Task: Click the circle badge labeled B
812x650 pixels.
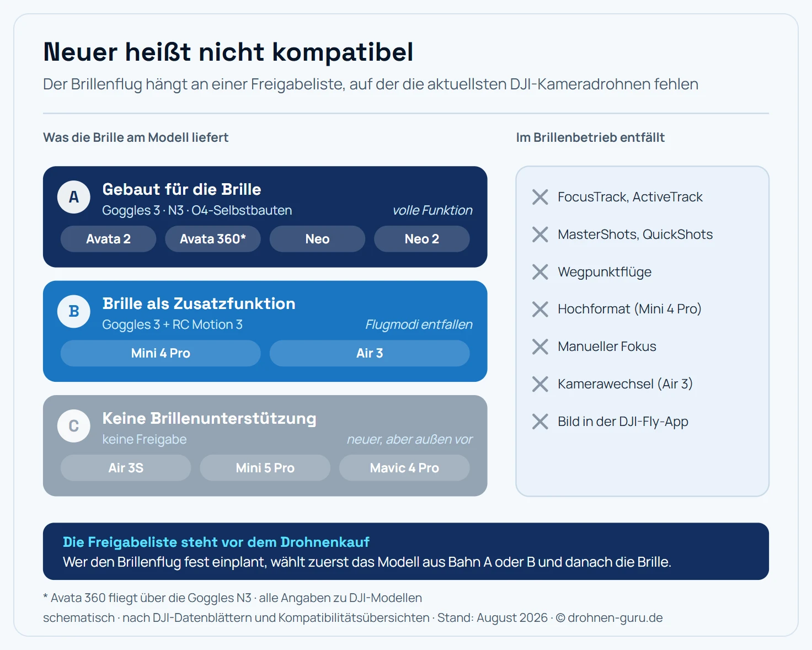Action: click(74, 312)
